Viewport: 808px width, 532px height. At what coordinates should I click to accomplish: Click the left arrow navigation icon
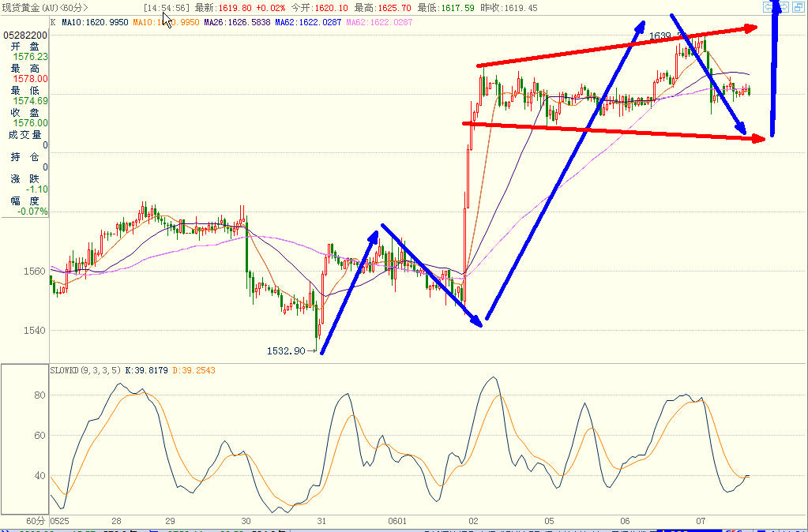click(x=769, y=6)
